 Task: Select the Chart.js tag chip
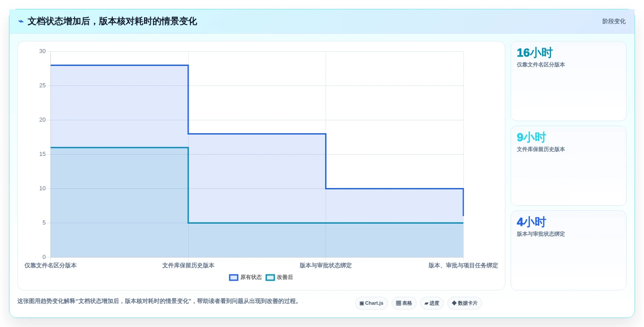point(372,303)
